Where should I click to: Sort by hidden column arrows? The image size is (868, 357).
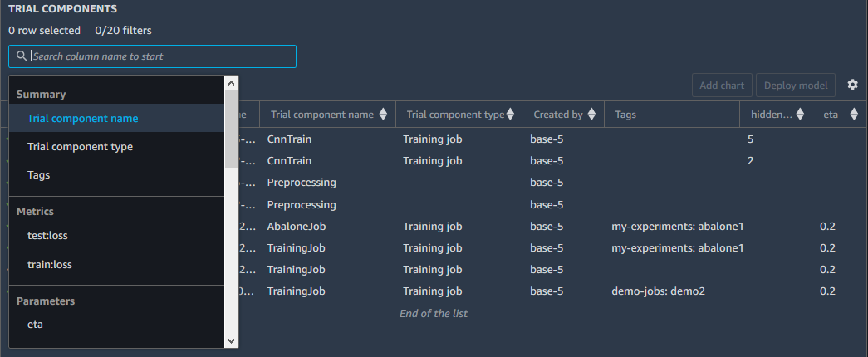800,115
